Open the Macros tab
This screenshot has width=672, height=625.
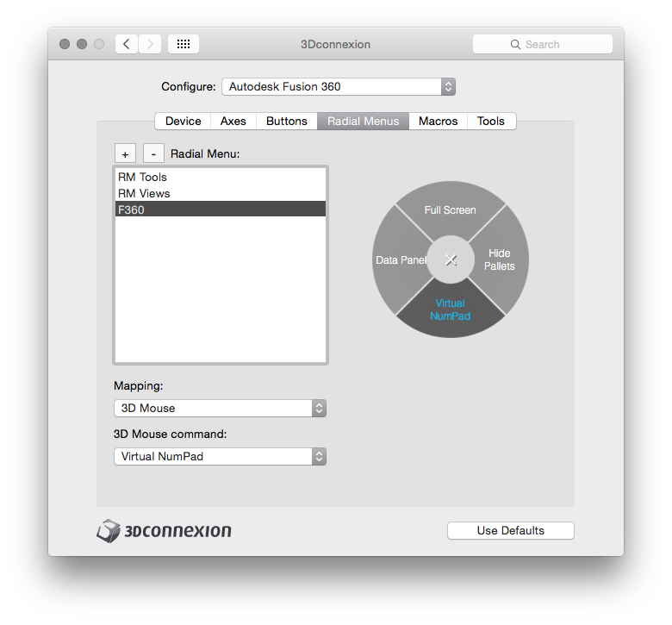438,121
